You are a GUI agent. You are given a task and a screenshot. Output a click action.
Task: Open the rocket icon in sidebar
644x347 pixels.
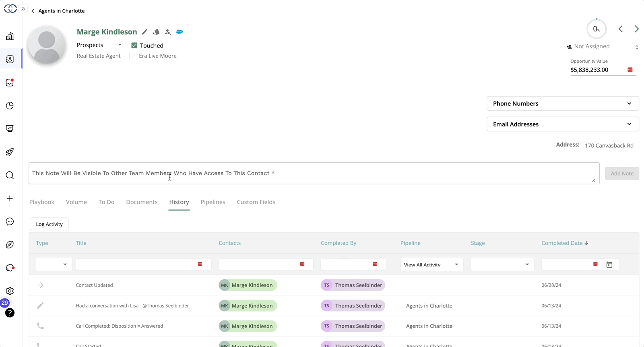(x=10, y=152)
